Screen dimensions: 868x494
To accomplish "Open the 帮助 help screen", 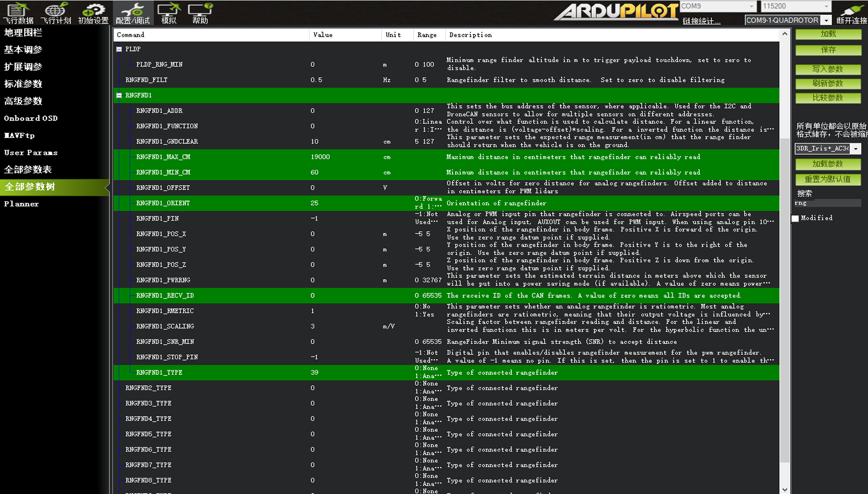I will click(x=200, y=13).
